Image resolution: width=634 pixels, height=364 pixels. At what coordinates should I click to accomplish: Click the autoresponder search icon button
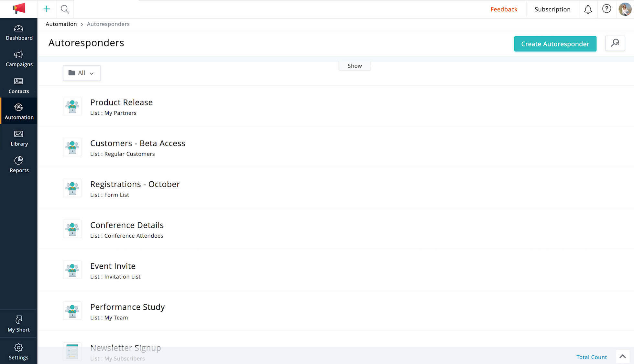615,43
